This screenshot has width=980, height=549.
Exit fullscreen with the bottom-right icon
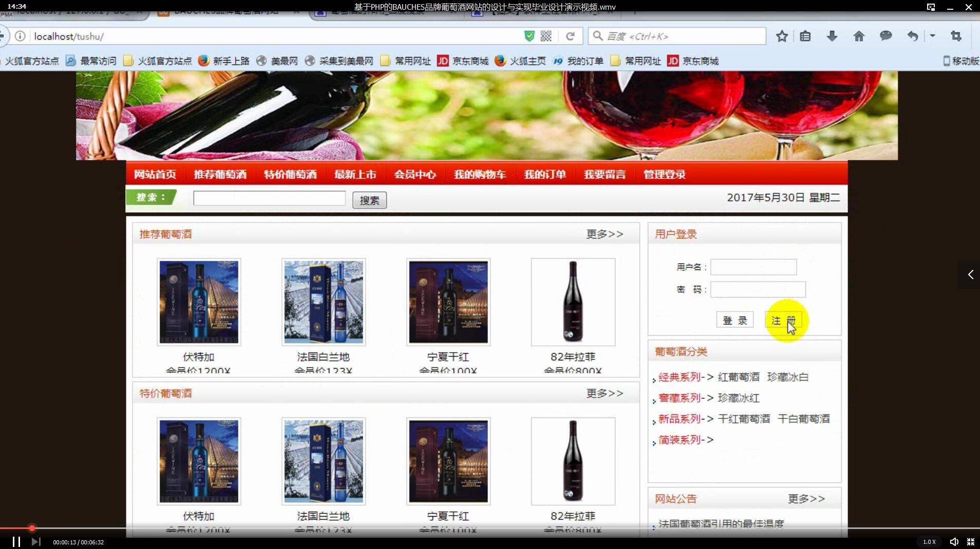click(971, 542)
